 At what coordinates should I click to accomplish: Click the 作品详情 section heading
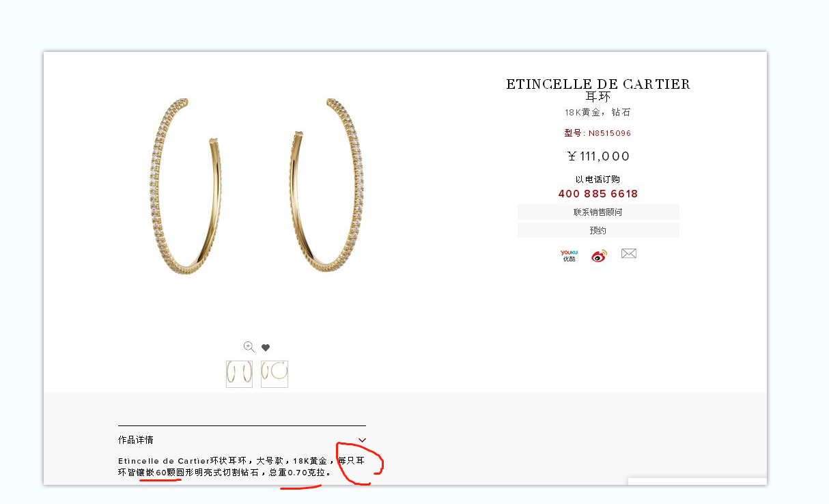coord(136,440)
